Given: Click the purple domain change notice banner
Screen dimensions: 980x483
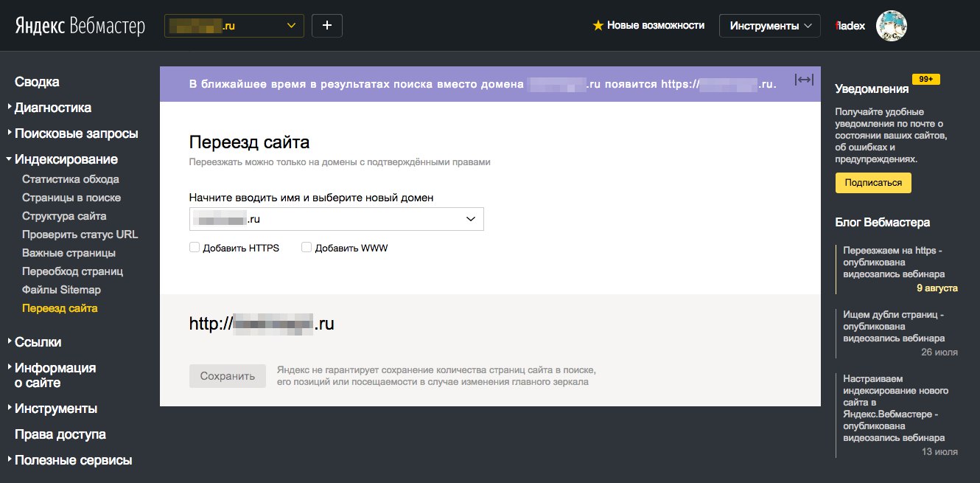Looking at the screenshot, I should pyautogui.click(x=490, y=84).
